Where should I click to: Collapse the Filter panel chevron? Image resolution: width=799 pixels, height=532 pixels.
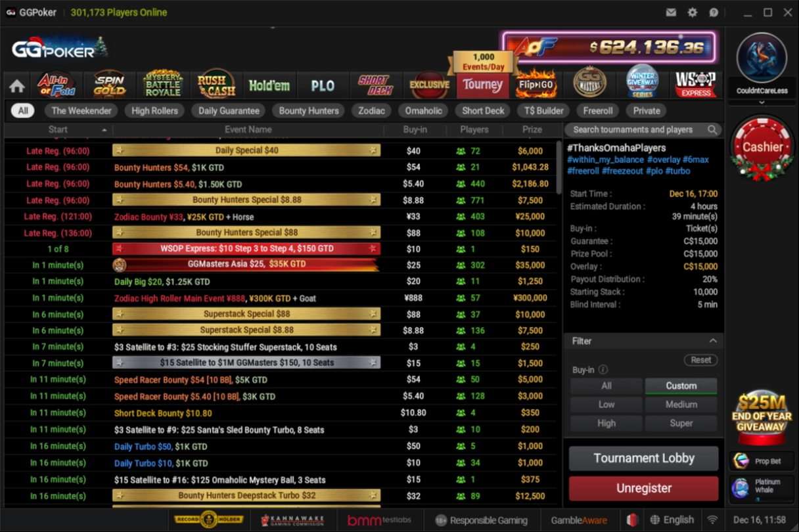712,341
